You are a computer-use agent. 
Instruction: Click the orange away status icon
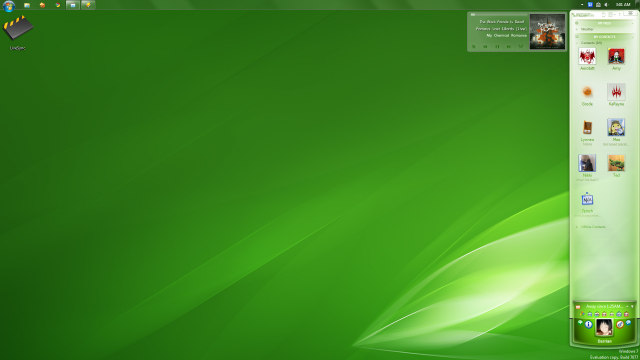tap(578, 307)
